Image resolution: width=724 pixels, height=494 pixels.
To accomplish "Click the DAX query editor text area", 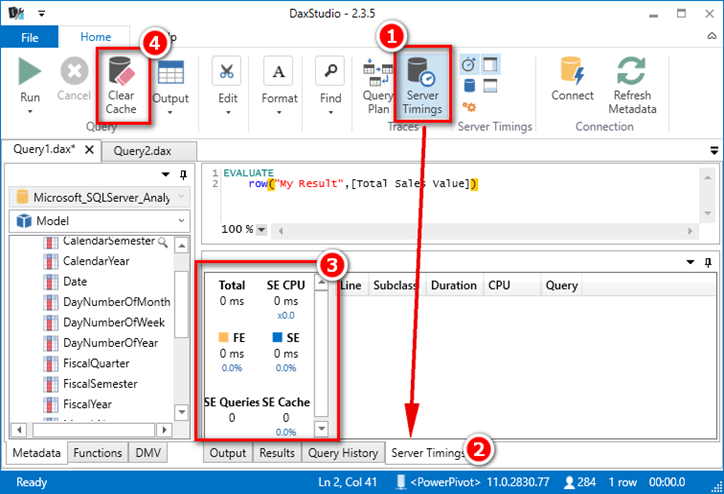I will pyautogui.click(x=450, y=194).
